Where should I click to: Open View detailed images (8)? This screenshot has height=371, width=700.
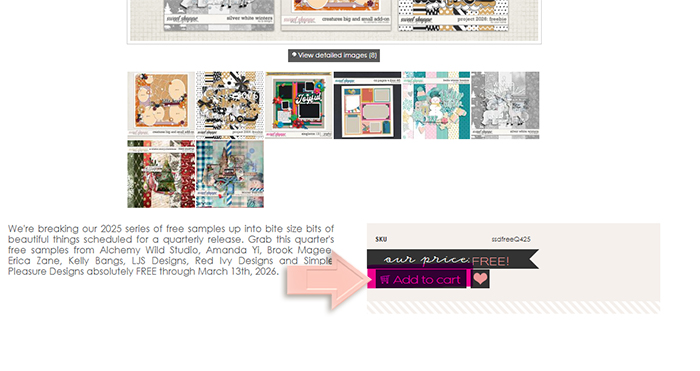point(334,55)
